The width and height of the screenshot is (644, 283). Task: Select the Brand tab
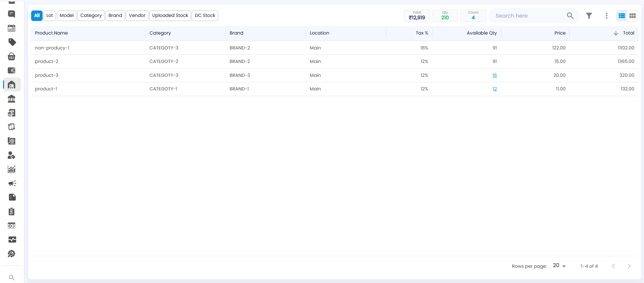coord(115,16)
